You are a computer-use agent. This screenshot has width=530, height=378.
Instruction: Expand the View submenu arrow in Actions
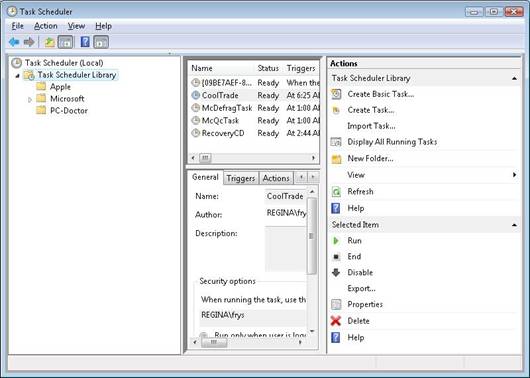click(514, 175)
